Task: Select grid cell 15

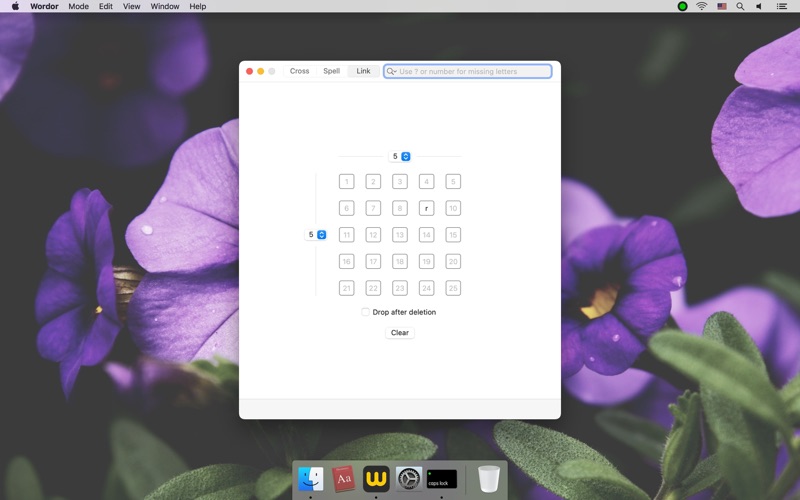Action: click(x=453, y=235)
